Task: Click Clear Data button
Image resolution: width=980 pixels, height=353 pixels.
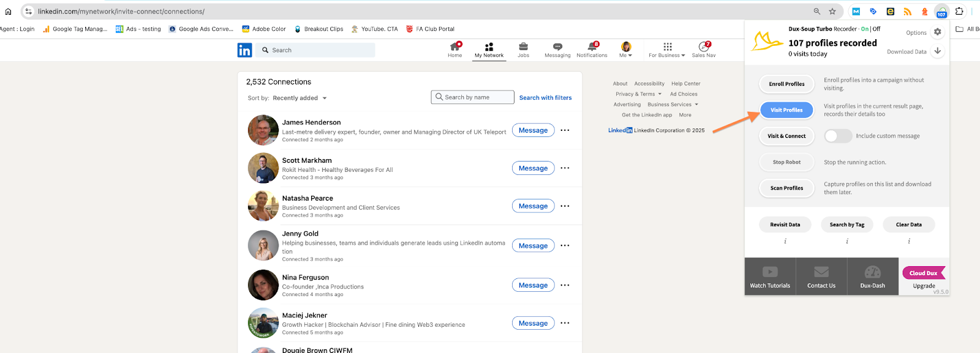Action: (909, 225)
